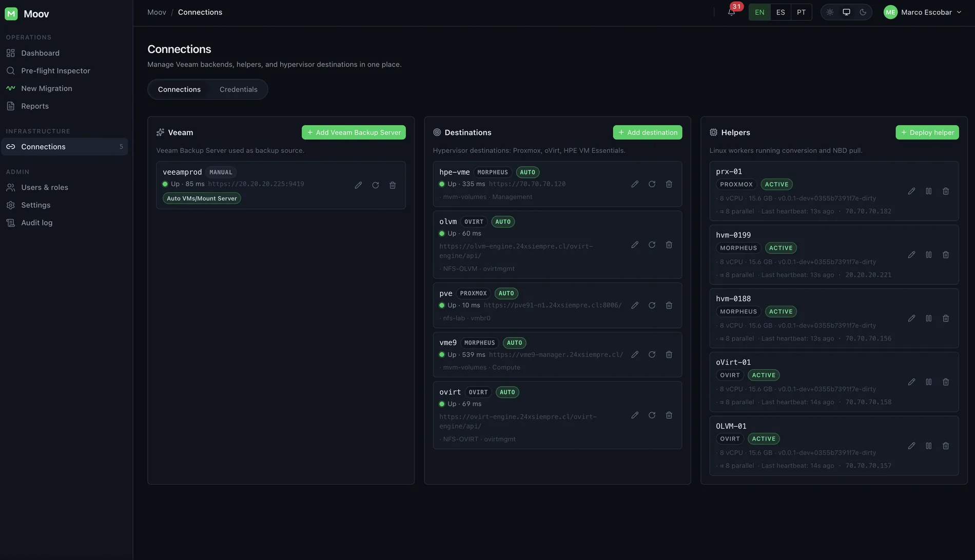Pause the hvm-0199 helper
The height and width of the screenshot is (560, 975).
click(x=929, y=255)
